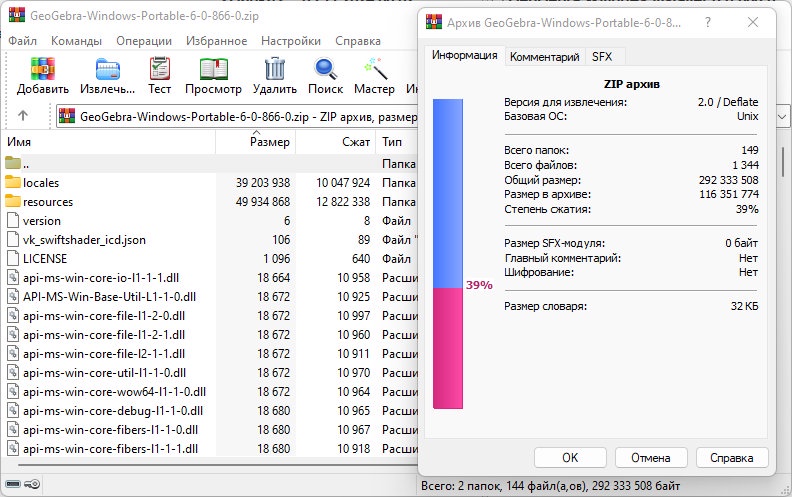This screenshot has width=792, height=497.
Task: Click the locales size value 39 203 938
Action: click(x=263, y=183)
